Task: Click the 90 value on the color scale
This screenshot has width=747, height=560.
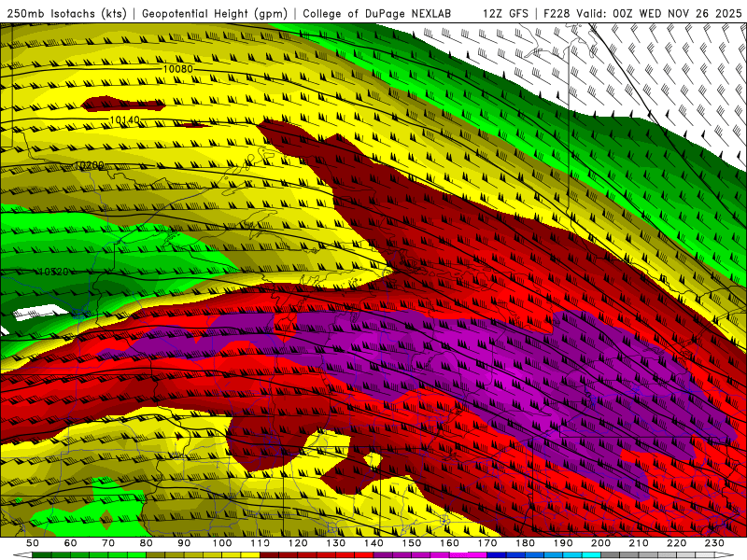Action: (x=184, y=543)
